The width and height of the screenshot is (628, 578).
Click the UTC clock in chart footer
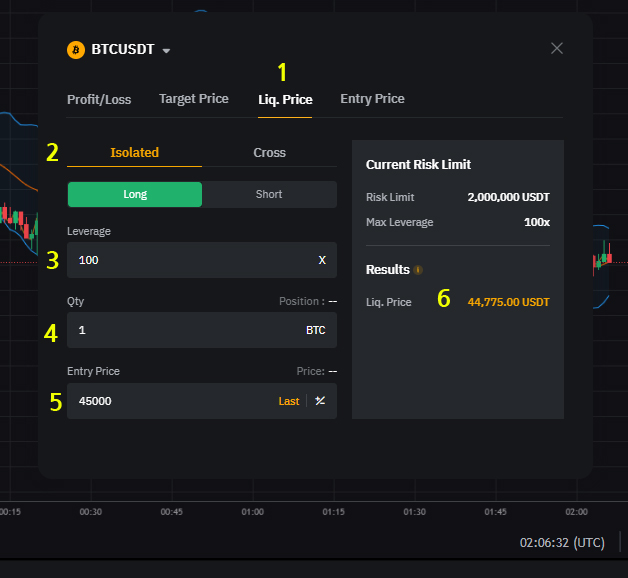pyautogui.click(x=562, y=542)
